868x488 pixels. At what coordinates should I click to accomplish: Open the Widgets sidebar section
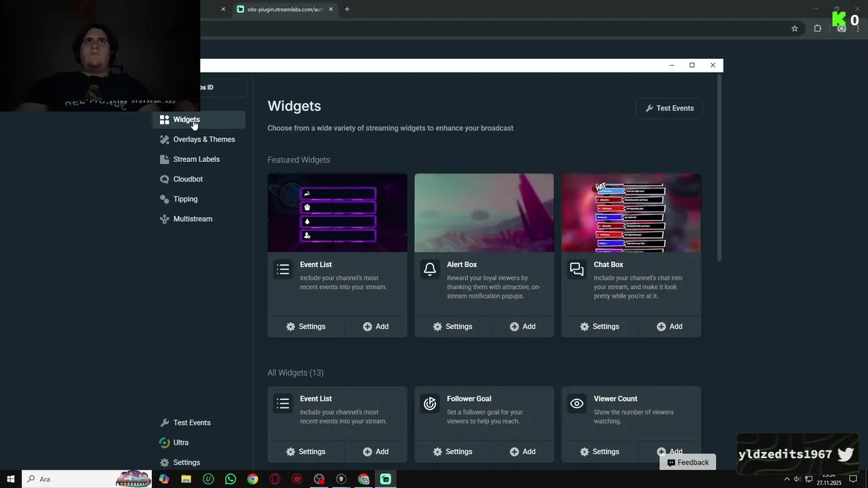(199, 119)
